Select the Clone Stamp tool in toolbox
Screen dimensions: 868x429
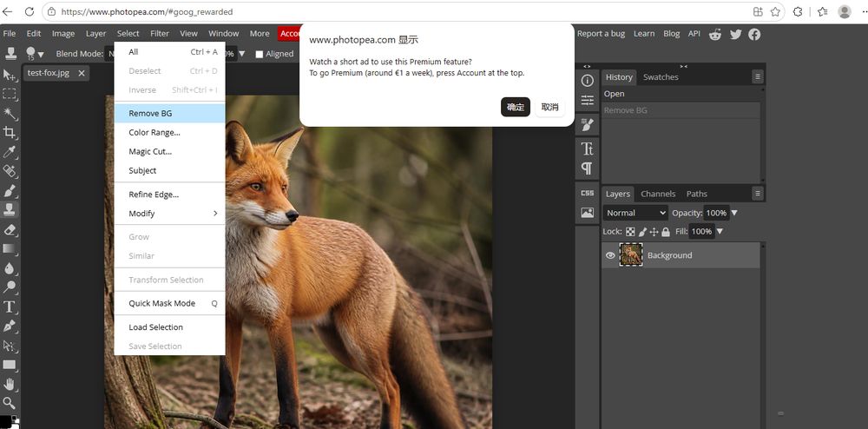point(10,210)
